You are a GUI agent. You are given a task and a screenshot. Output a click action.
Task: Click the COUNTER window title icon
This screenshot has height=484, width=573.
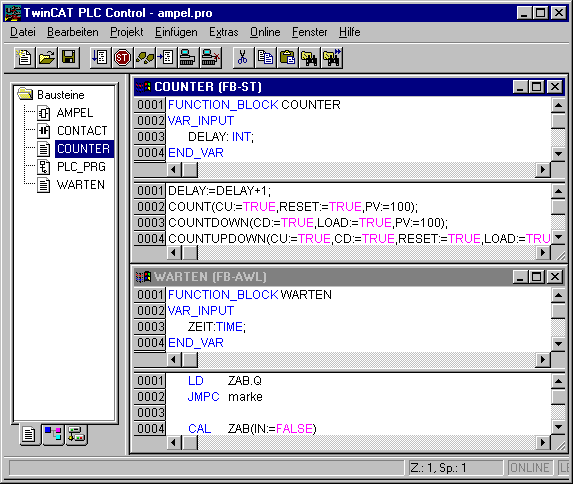[143, 87]
